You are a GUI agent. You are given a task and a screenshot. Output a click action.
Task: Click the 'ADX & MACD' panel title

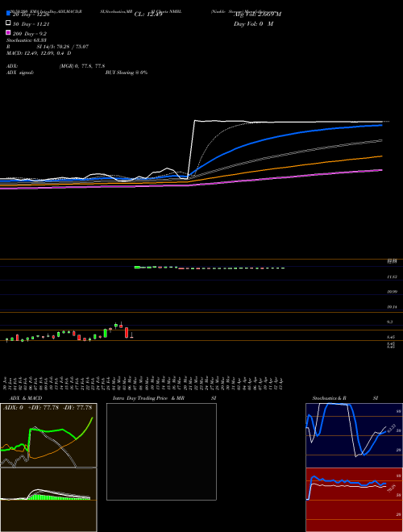pyautogui.click(x=26, y=398)
